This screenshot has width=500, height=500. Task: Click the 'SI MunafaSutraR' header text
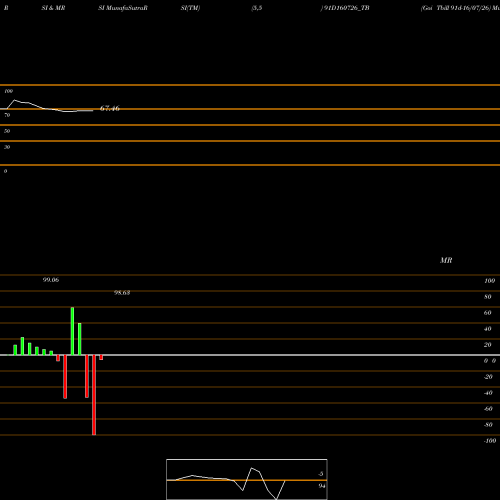pyautogui.click(x=123, y=8)
